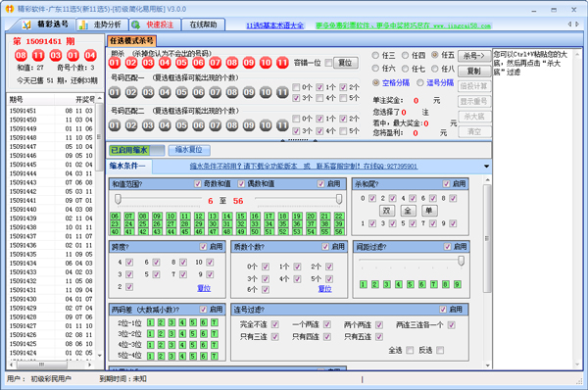The width and height of the screenshot is (588, 390).
Task: Toggle cell 4 in the 3位-2位 row
Action: tap(182, 334)
